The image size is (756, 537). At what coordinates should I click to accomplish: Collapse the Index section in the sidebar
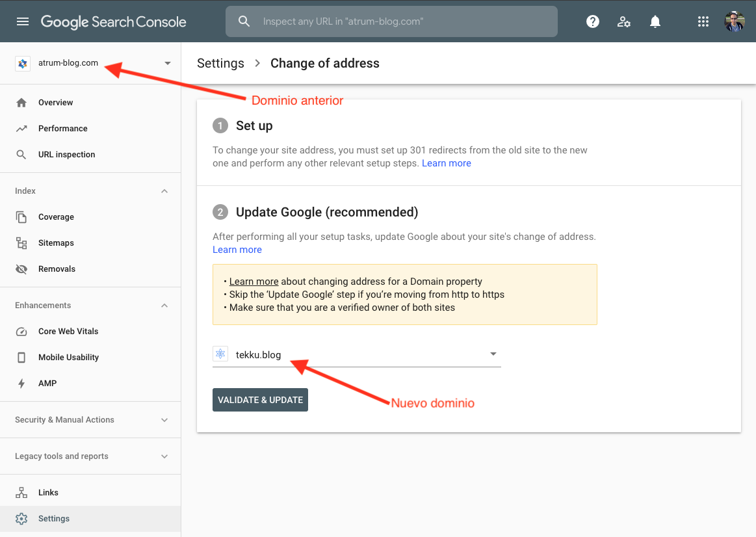[x=164, y=190]
